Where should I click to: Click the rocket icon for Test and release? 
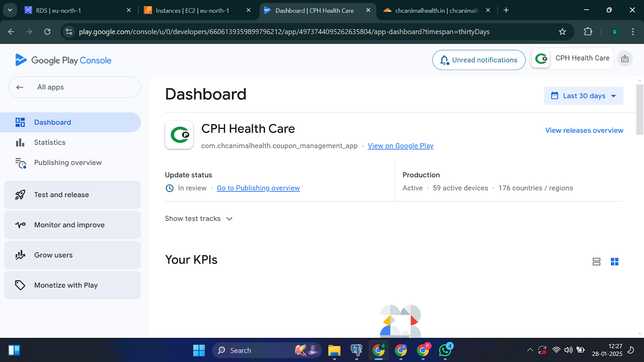[20, 195]
